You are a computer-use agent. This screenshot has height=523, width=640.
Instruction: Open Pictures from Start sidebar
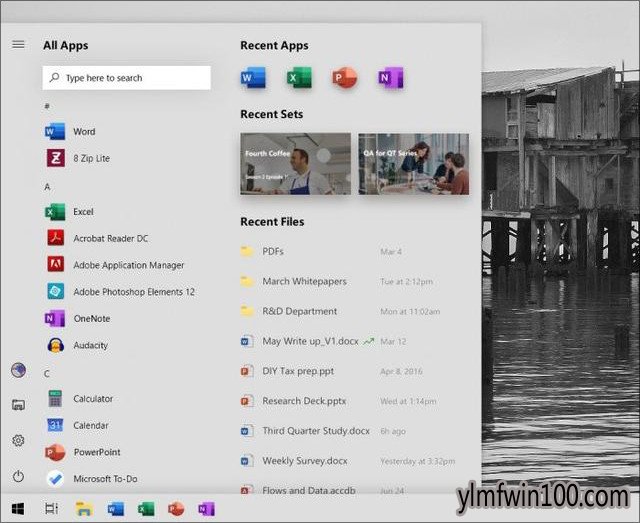tap(18, 405)
